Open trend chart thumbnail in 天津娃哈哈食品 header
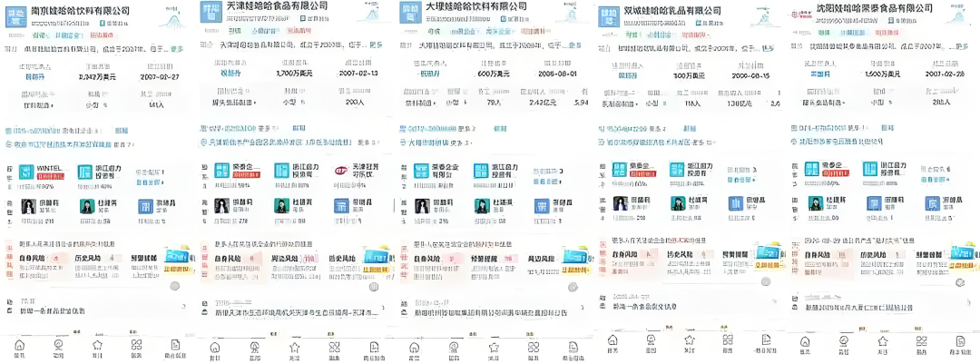Screen dimensions: 980x364 click(371, 14)
